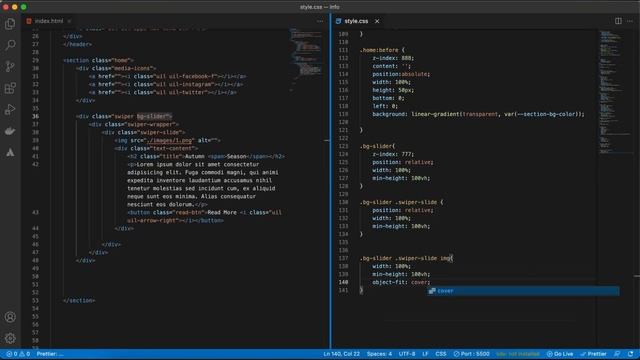Click the feedback icon in status bar
Viewport: 640px width, 360px height.
617,354
